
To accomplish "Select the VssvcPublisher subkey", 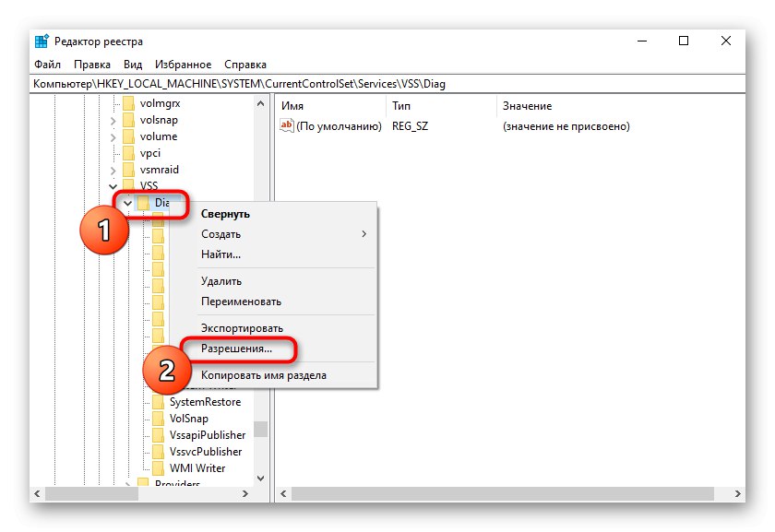I will (x=206, y=452).
